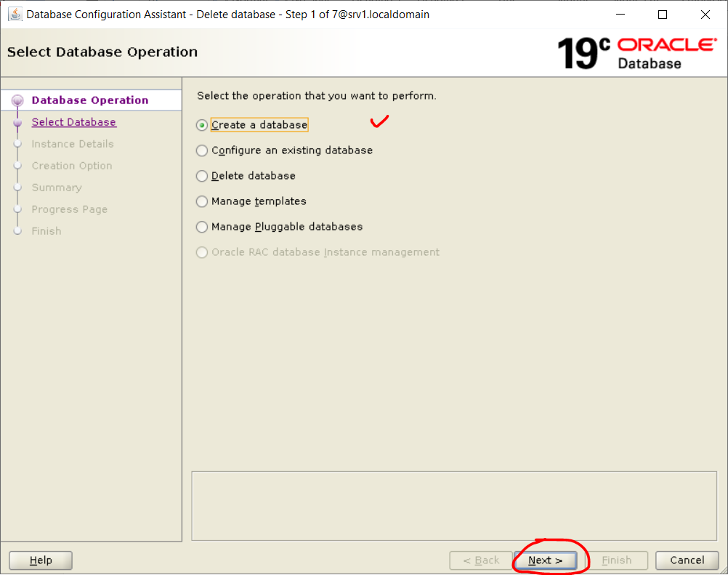Choose 'Configure an existing database' option

tap(202, 150)
